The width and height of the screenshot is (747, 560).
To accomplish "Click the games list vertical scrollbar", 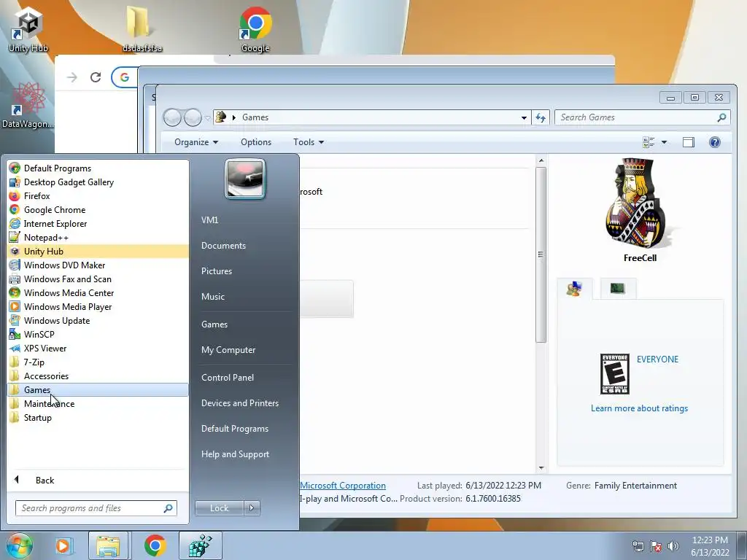I will (541, 254).
